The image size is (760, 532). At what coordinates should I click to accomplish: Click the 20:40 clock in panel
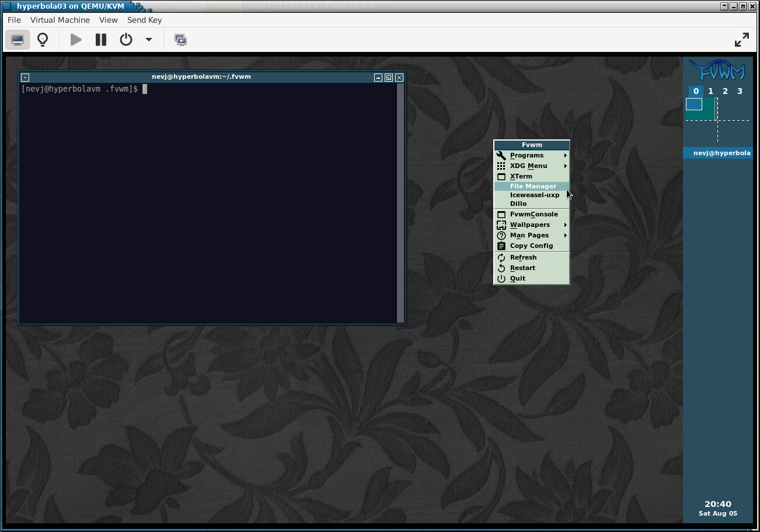(x=717, y=504)
